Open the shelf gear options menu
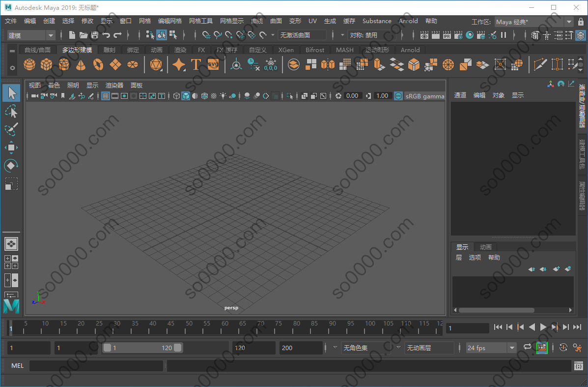 tap(12, 68)
